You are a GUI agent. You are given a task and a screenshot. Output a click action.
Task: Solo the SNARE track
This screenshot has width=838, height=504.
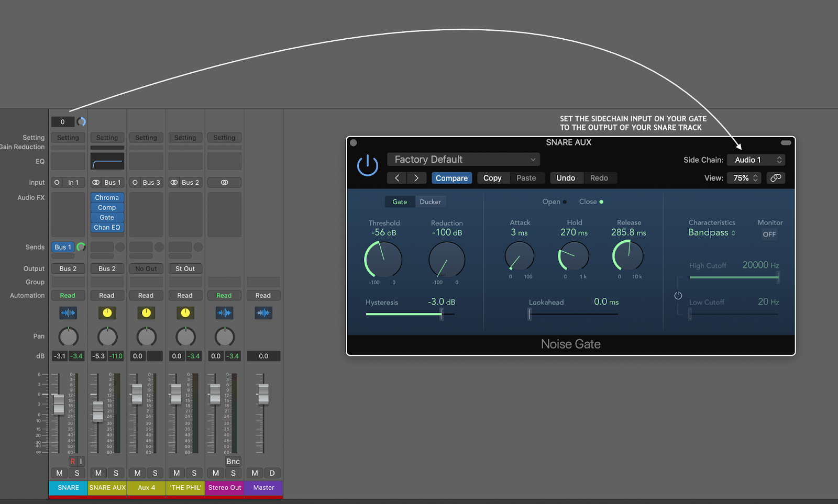click(x=77, y=473)
